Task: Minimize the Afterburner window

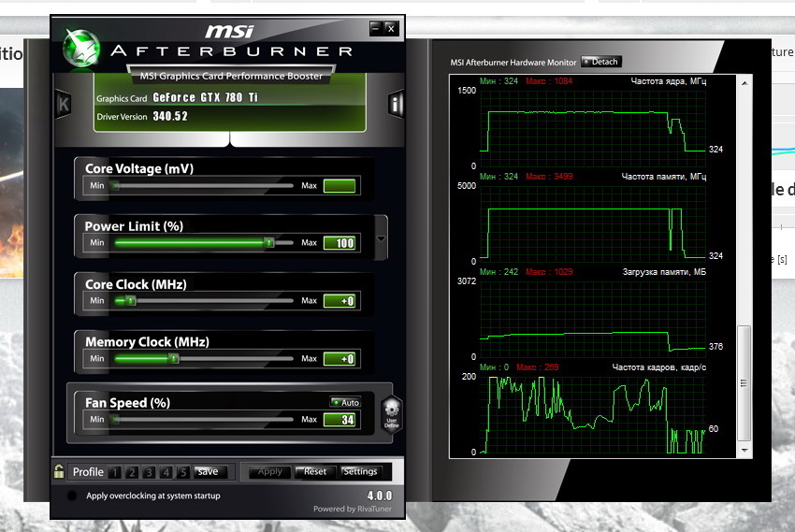Action: pos(375,28)
